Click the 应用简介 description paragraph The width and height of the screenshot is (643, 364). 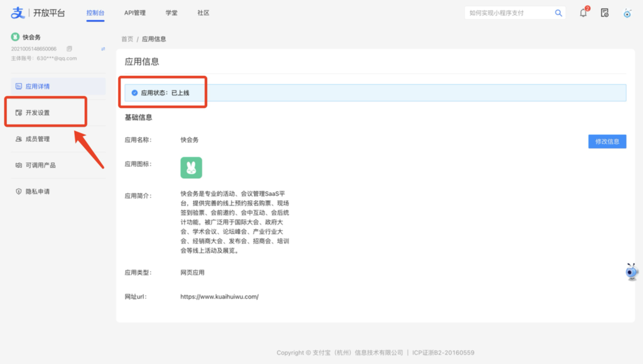coord(235,222)
